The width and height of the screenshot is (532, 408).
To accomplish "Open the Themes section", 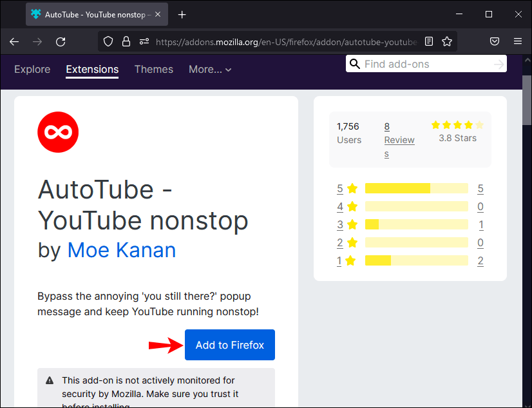I will pyautogui.click(x=154, y=70).
